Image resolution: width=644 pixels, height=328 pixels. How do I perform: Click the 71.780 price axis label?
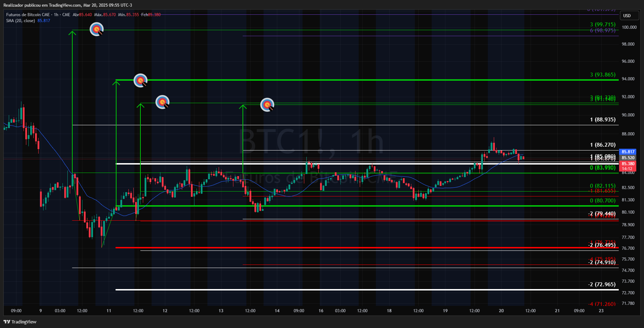click(x=628, y=303)
